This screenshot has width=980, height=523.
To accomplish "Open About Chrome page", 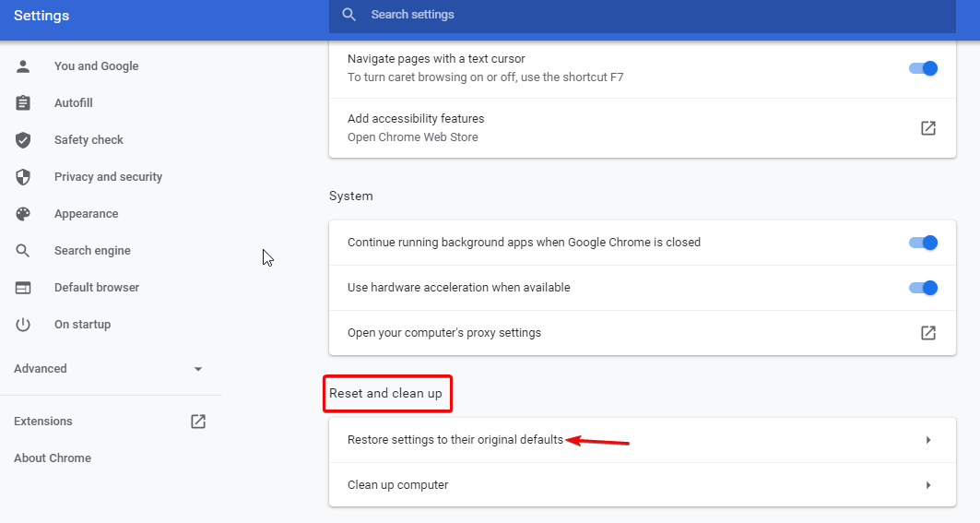I will (53, 458).
